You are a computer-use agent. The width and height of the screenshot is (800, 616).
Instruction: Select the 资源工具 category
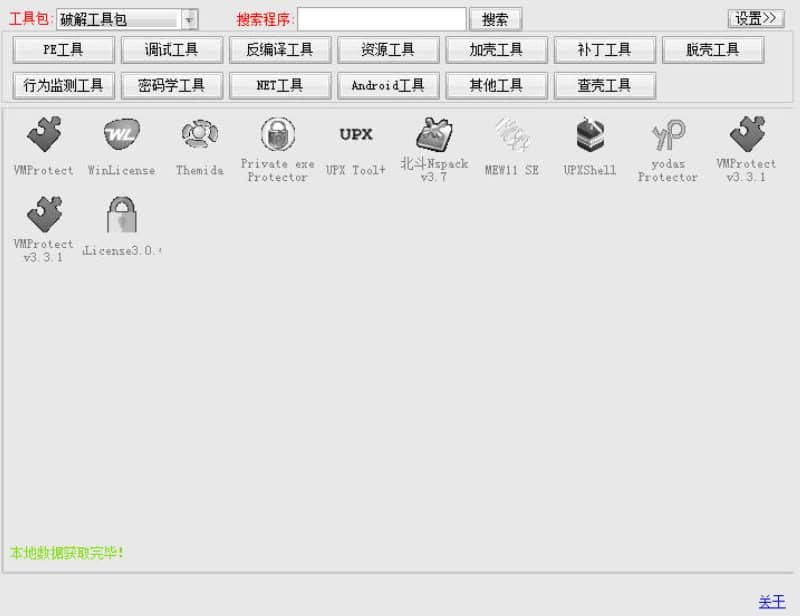pos(388,50)
